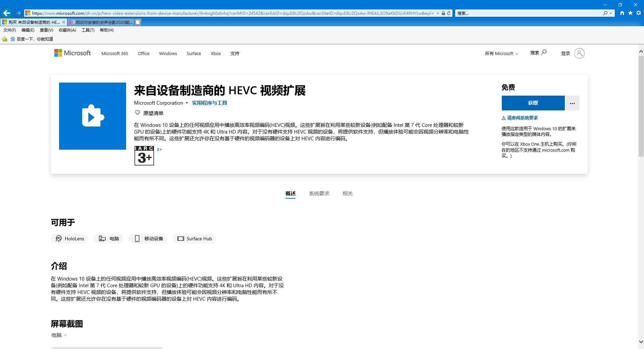
Task: Click the 移动设备 device chip
Action: click(x=148, y=239)
